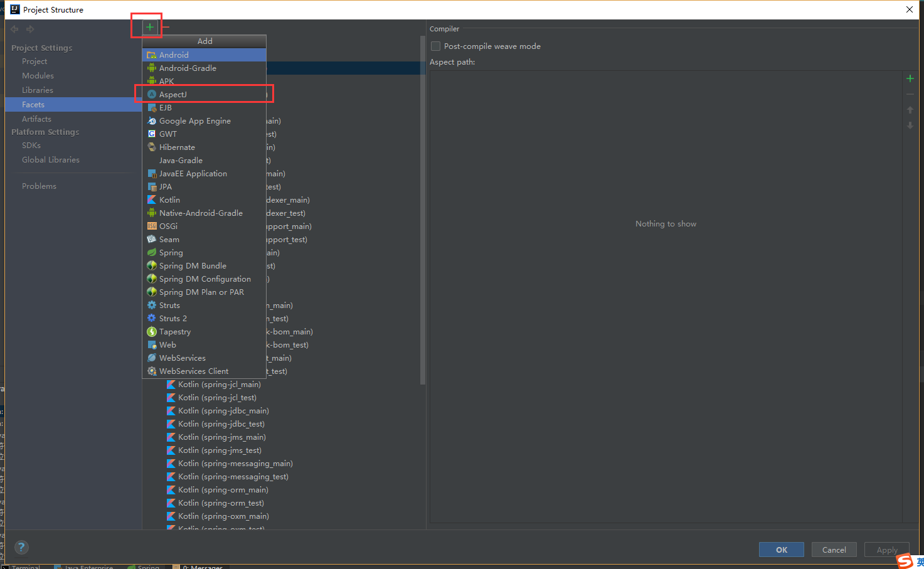Select plain Spring facet in Add popup
This screenshot has width=924, height=569.
[x=204, y=253]
